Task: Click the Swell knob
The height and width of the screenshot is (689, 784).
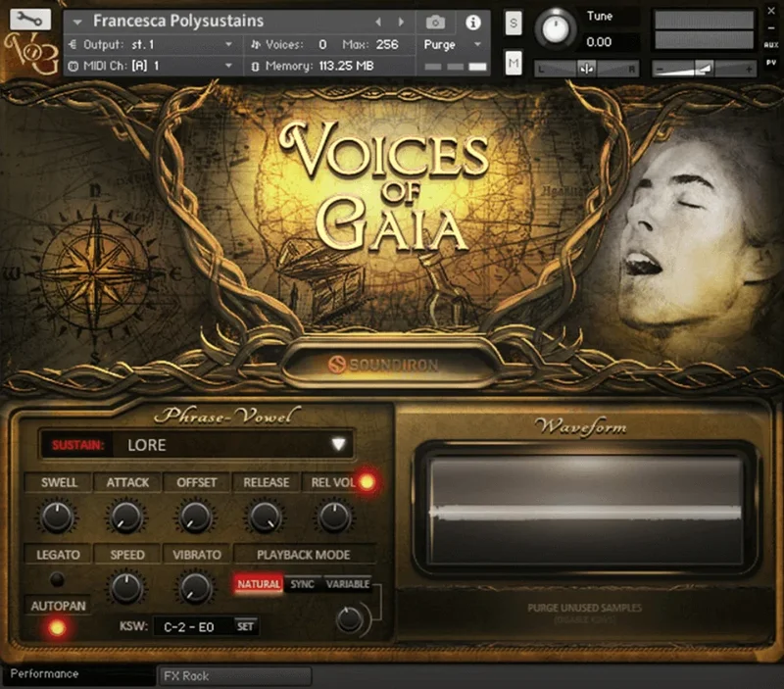Action: (57, 517)
